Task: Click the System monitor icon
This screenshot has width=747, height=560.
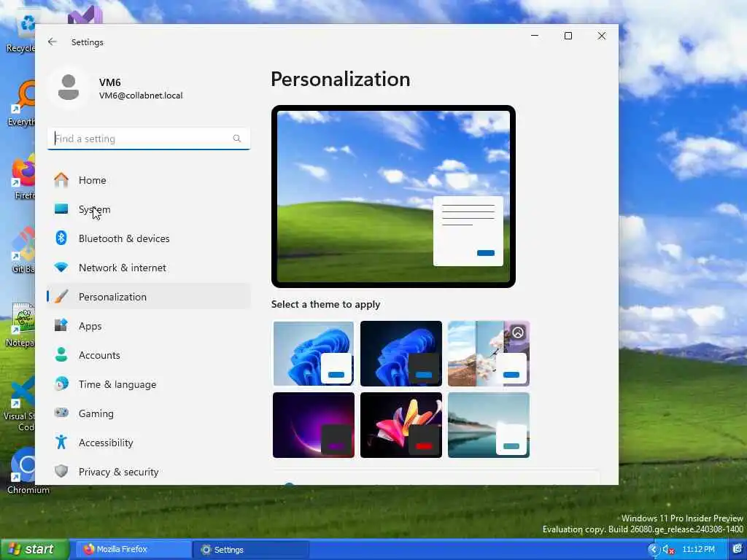Action: 61,209
